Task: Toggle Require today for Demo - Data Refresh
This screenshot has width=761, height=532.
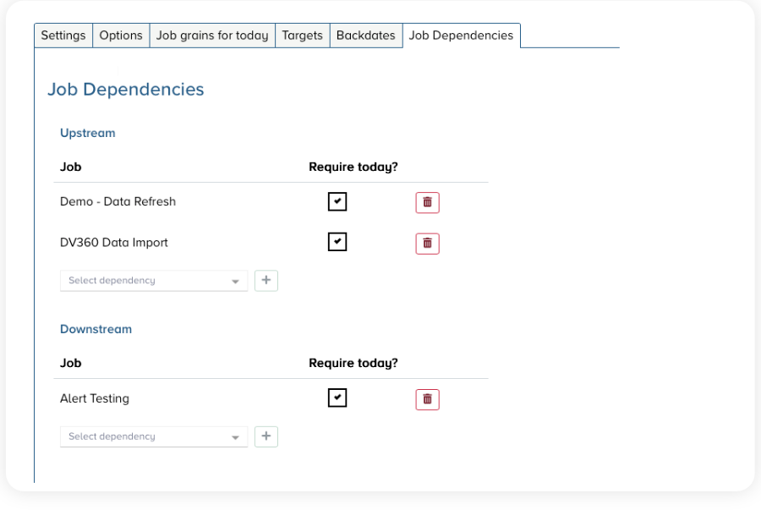Action: (x=337, y=201)
